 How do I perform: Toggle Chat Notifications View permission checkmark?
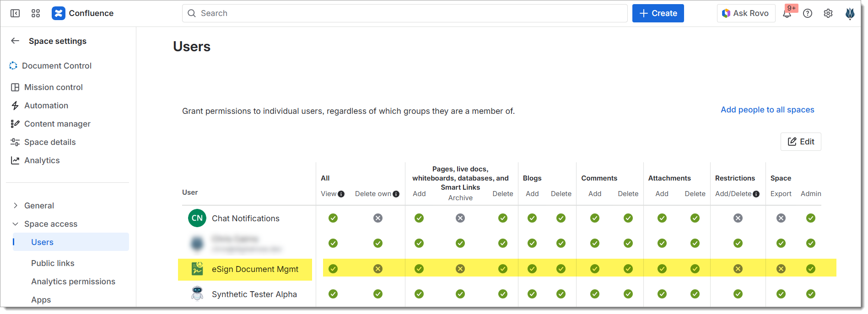click(333, 218)
